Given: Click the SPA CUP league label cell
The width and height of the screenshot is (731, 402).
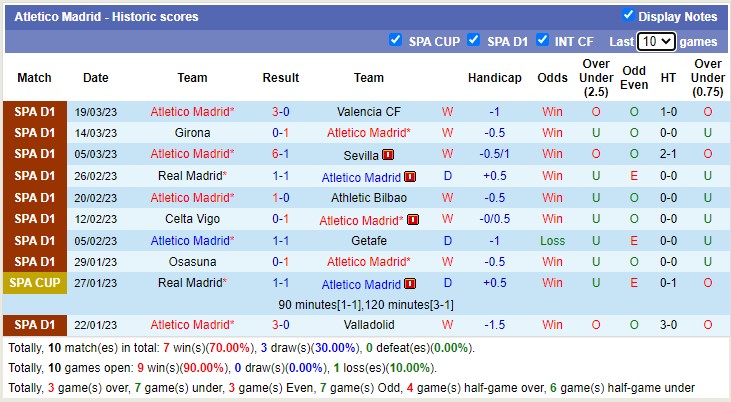Looking at the screenshot, I should [x=35, y=284].
